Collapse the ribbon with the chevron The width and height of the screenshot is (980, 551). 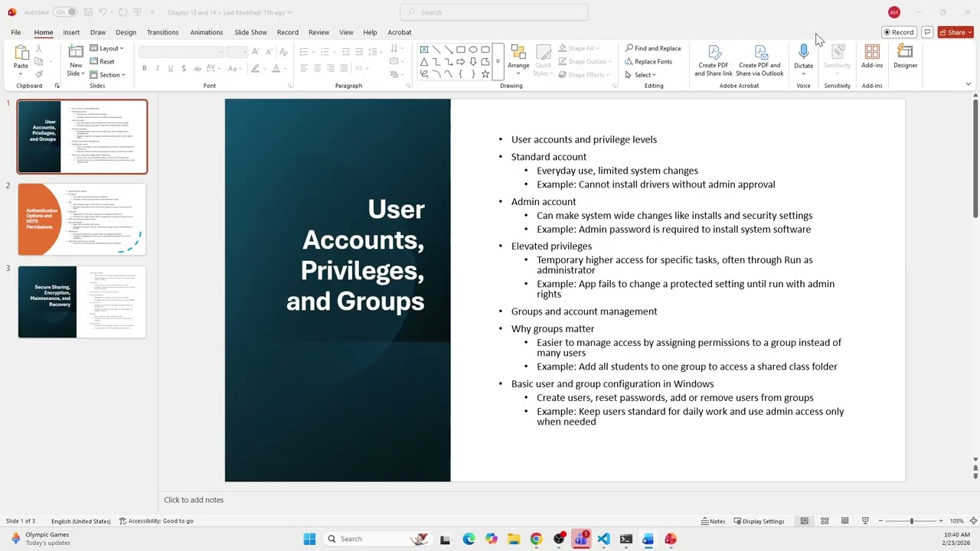969,84
